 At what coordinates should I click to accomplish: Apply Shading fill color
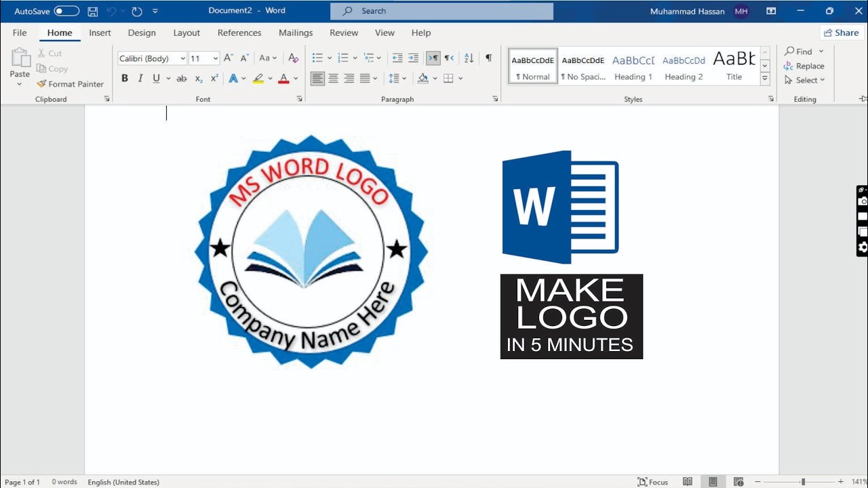click(423, 79)
